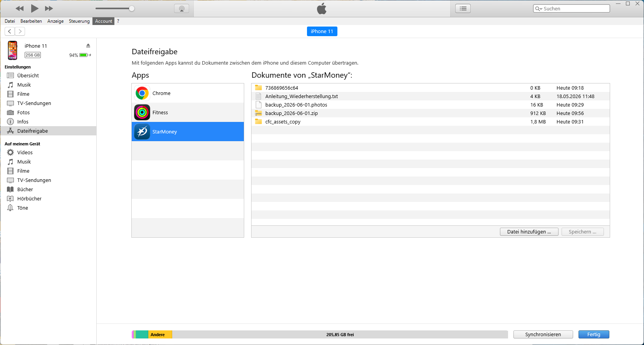This screenshot has height=345, width=644.
Task: Start playback with the play button
Action: [35, 8]
